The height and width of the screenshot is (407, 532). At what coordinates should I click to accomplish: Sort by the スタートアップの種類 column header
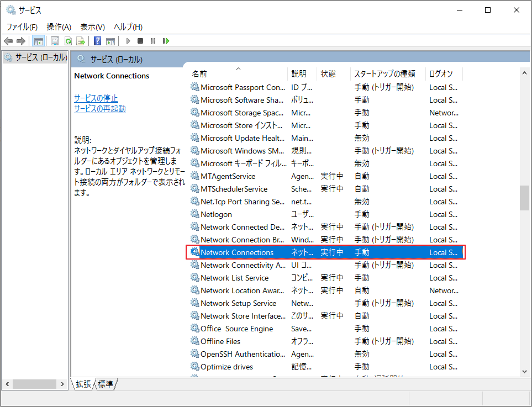pyautogui.click(x=388, y=73)
